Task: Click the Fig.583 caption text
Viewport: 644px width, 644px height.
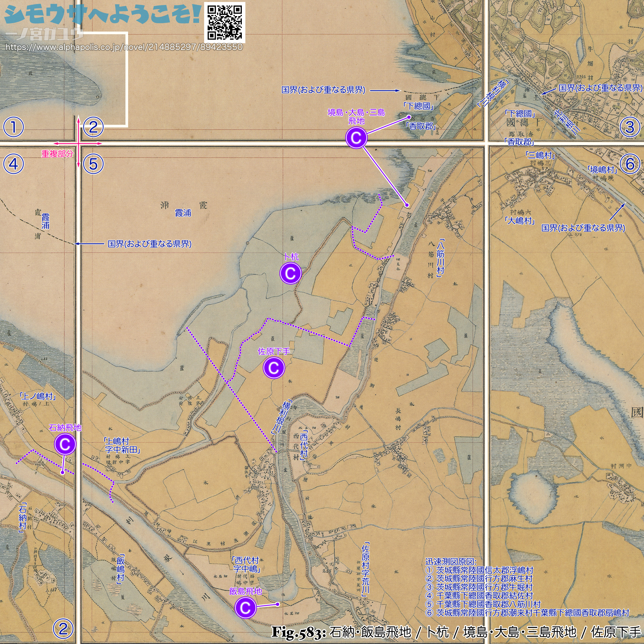Action: click(456, 632)
